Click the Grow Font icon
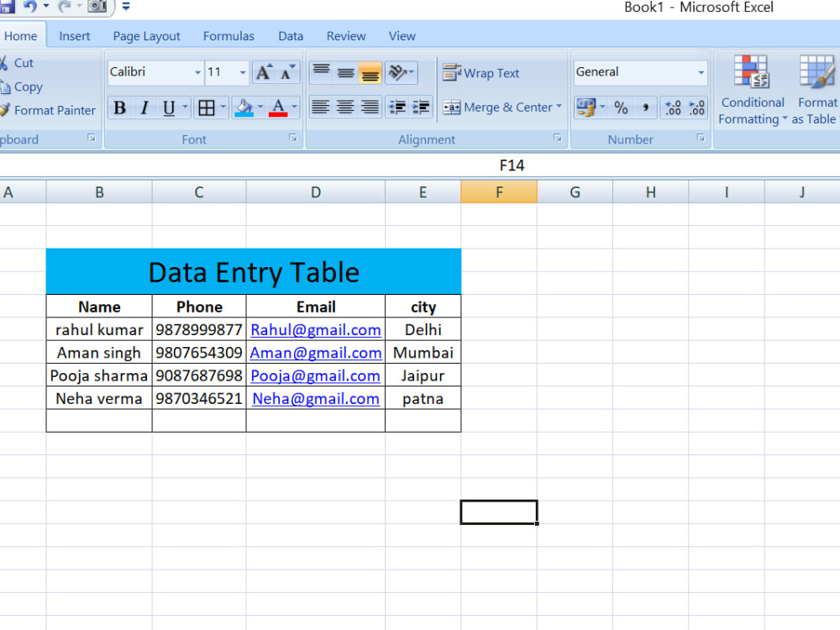840x630 pixels. point(264,72)
